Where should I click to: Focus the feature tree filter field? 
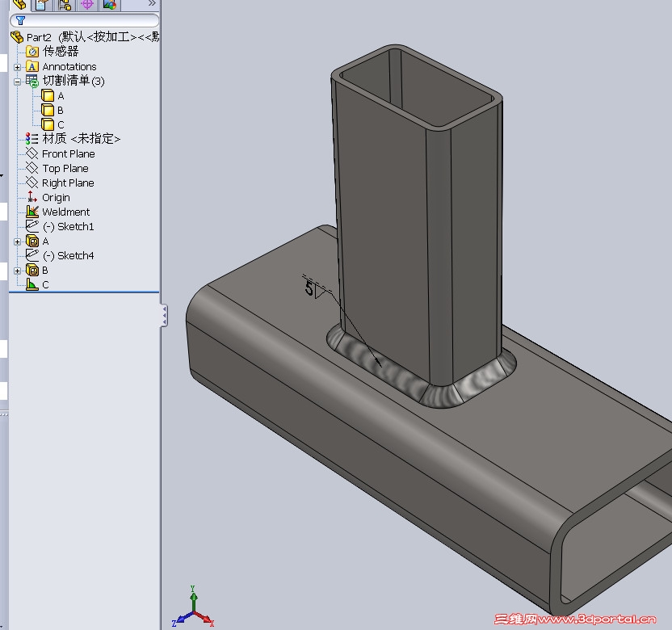coord(85,20)
